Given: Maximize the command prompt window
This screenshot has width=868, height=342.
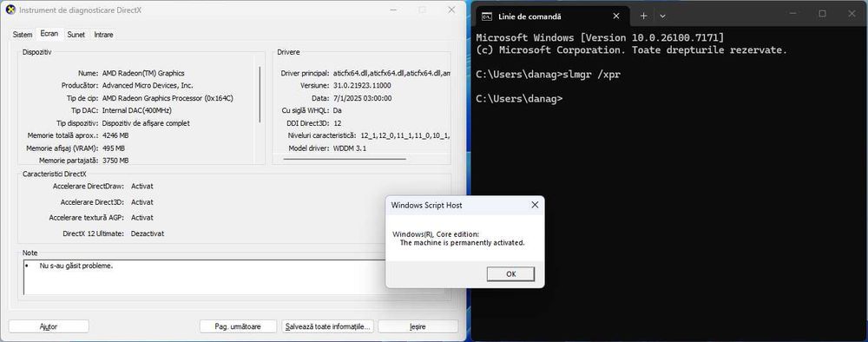Looking at the screenshot, I should pyautogui.click(x=823, y=14).
